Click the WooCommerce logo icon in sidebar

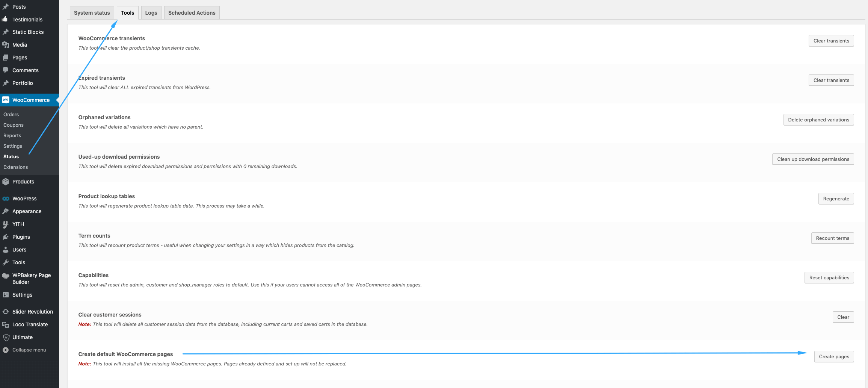[6, 100]
